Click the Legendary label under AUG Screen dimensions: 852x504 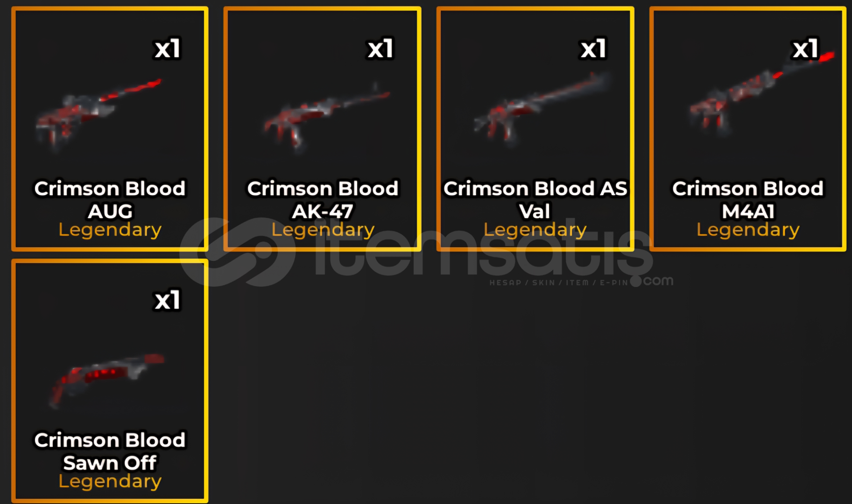(110, 230)
